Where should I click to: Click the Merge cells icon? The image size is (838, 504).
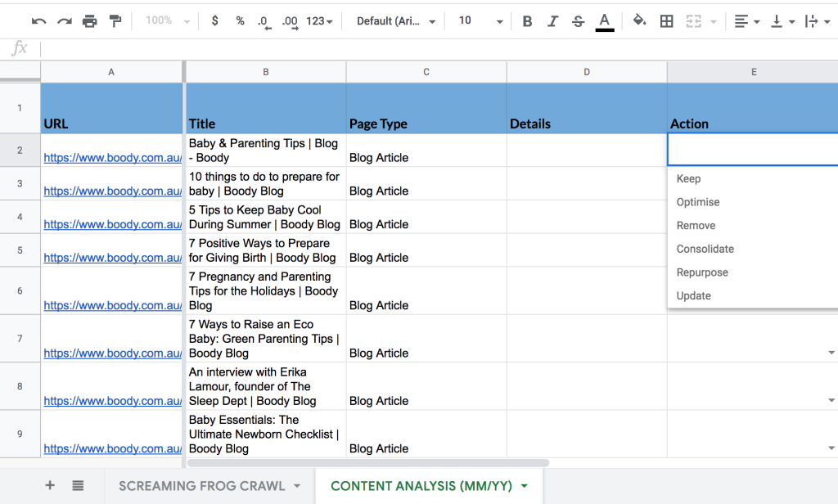click(694, 21)
